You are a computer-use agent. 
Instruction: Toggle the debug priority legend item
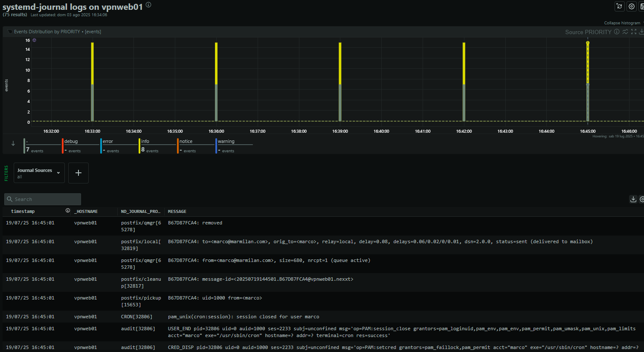point(80,145)
